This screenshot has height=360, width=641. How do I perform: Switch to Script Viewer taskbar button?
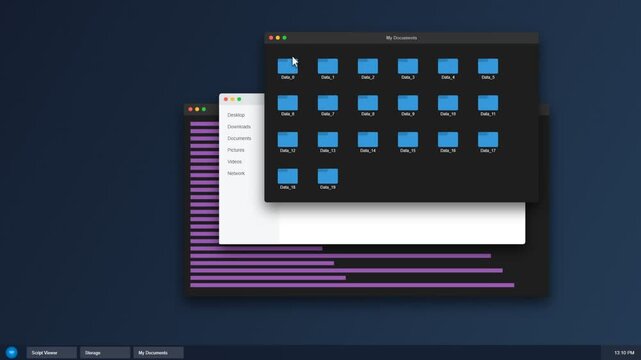(x=52, y=353)
